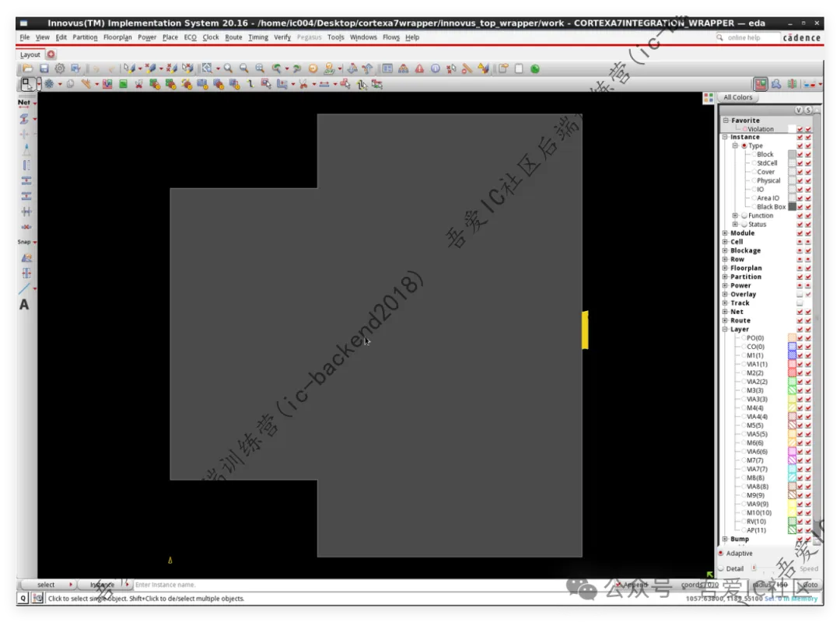The height and width of the screenshot is (622, 840).
Task: Click the yellow pin on die right edge
Action: 585,330
